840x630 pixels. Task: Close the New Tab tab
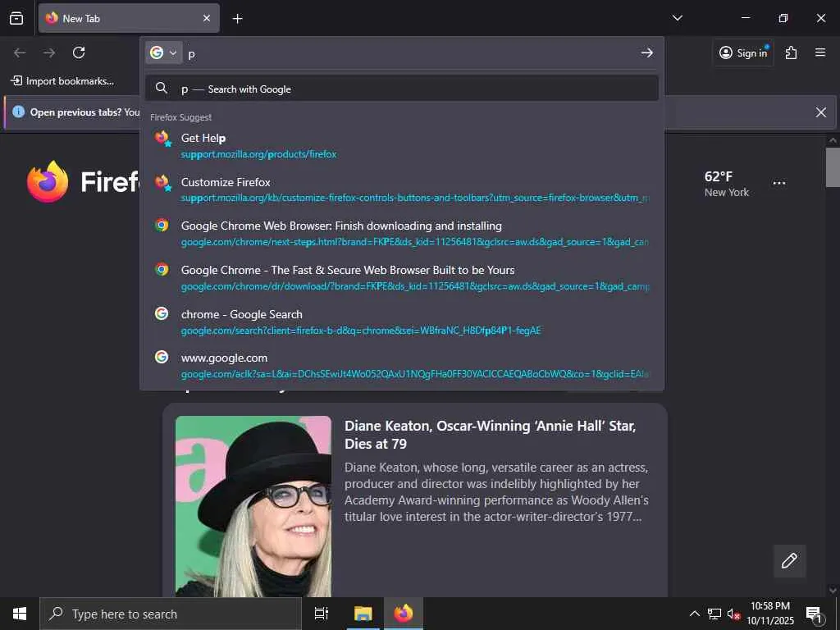[206, 18]
